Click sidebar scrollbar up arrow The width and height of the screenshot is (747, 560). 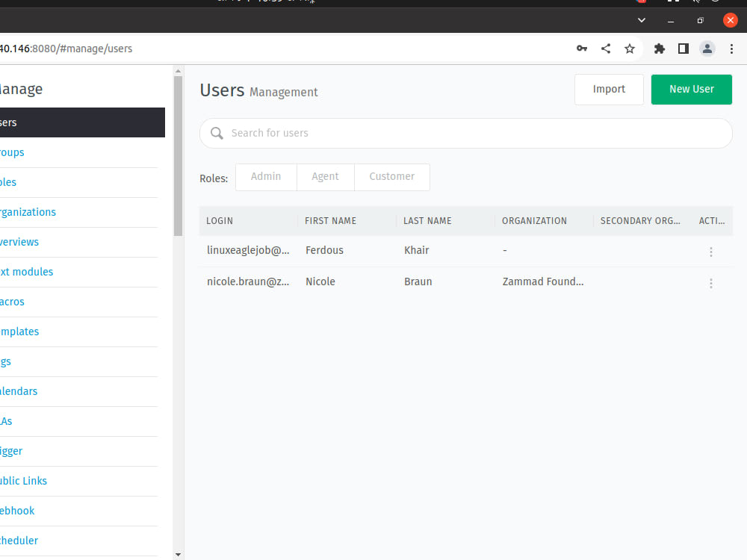tap(179, 71)
